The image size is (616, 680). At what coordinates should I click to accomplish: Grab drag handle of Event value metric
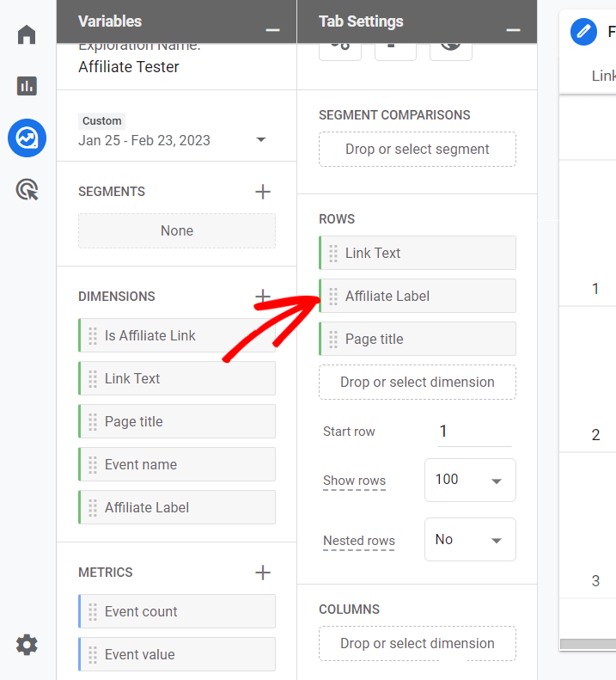click(x=93, y=654)
